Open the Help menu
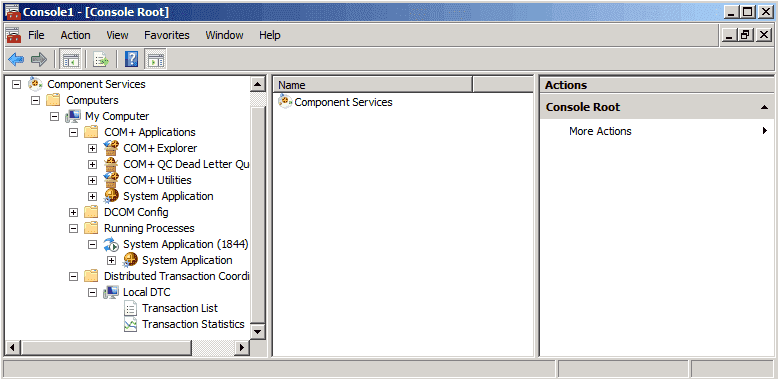This screenshot has width=778, height=379. [269, 35]
